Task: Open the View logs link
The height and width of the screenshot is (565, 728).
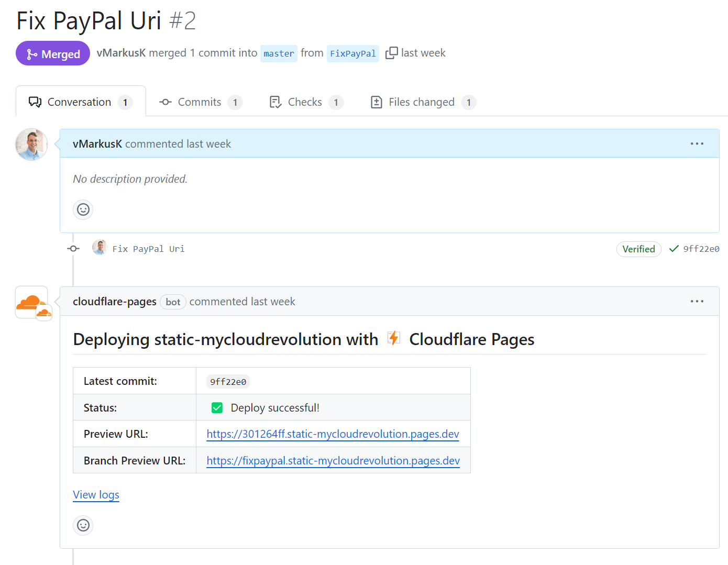Action: pyautogui.click(x=96, y=495)
